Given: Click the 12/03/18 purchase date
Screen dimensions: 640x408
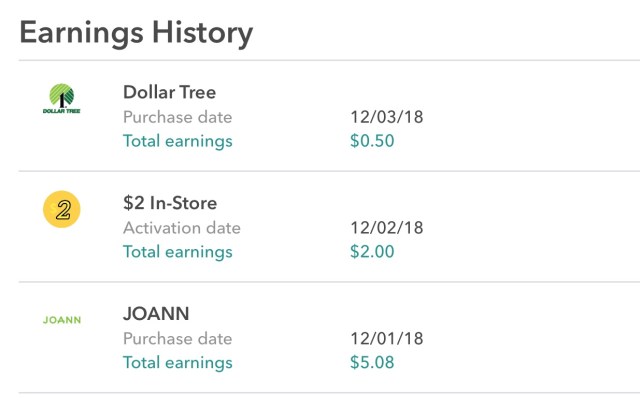Looking at the screenshot, I should [387, 117].
